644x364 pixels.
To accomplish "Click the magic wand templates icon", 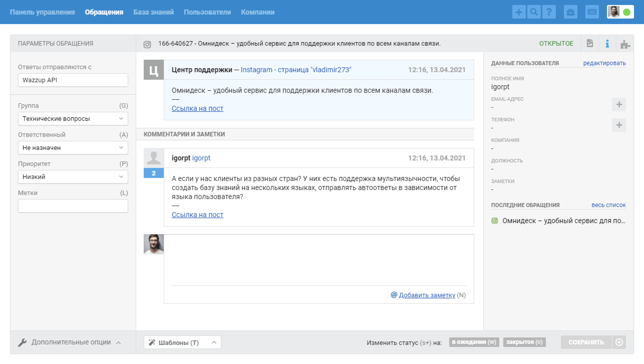I will coord(152,342).
